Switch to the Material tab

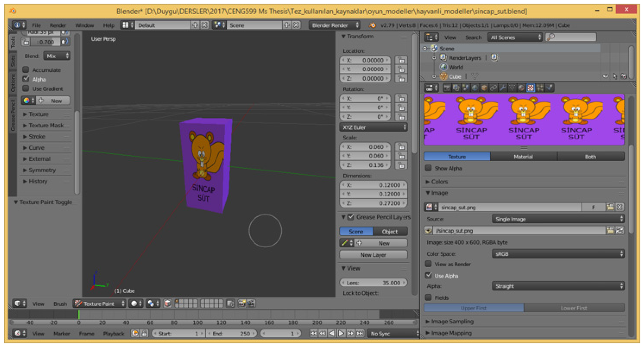pos(523,156)
